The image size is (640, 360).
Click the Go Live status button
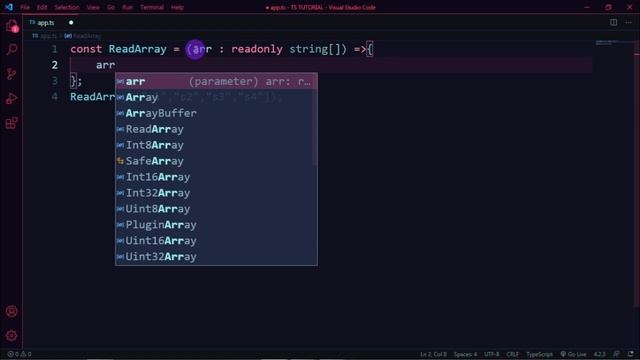[573, 354]
